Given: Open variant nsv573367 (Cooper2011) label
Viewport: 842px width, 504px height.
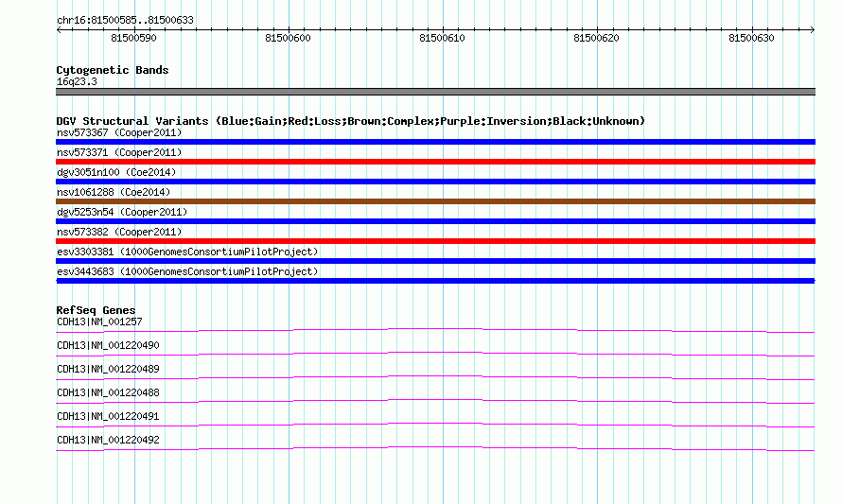Looking at the screenshot, I should [x=119, y=132].
